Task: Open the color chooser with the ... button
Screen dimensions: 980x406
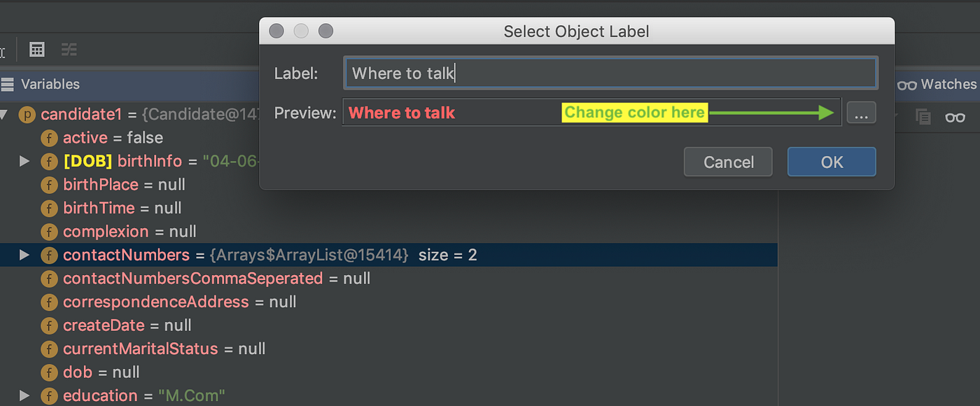Action: [x=861, y=112]
